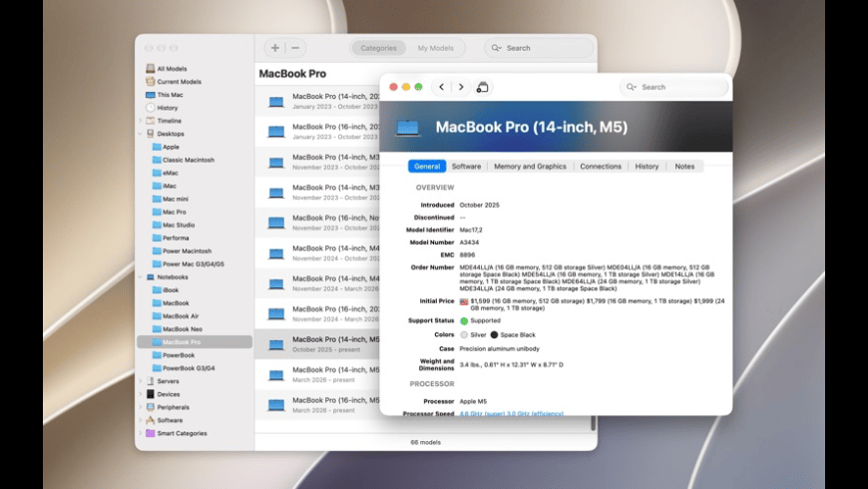Open Memory and Graphics tab
This screenshot has height=489, width=868.
point(530,166)
